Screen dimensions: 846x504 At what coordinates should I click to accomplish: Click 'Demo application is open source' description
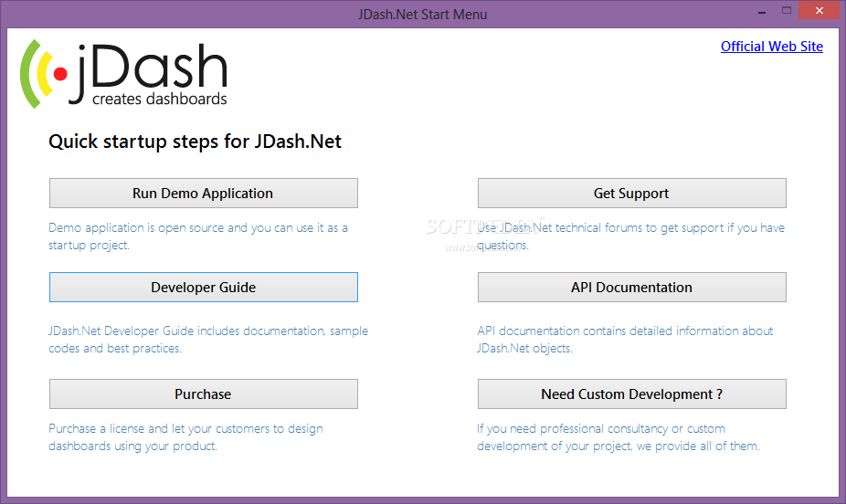click(198, 236)
